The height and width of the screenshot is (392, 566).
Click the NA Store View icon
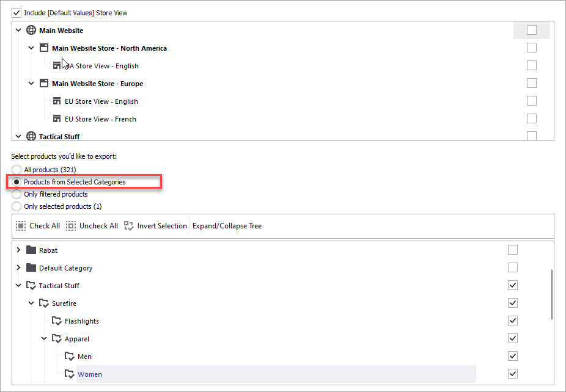(x=57, y=65)
